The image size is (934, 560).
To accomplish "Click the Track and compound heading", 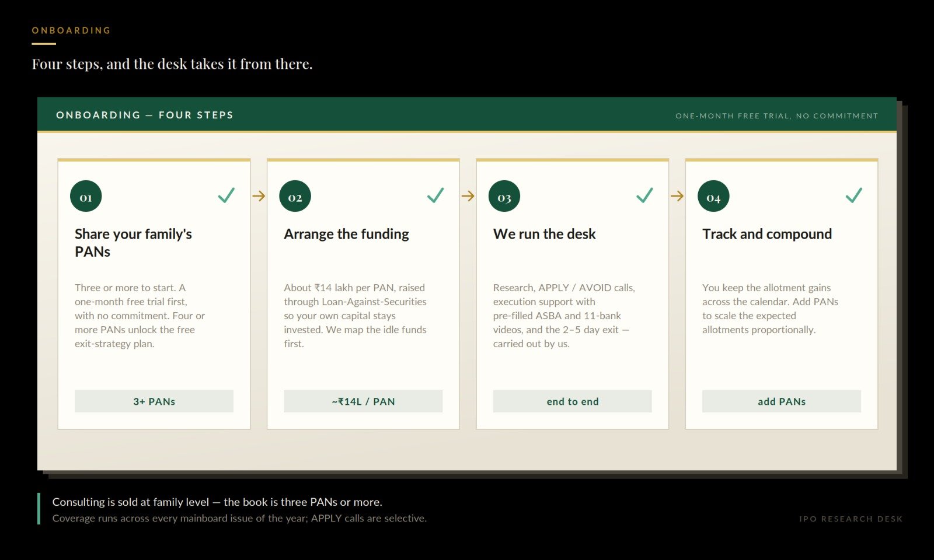I will 767,234.
